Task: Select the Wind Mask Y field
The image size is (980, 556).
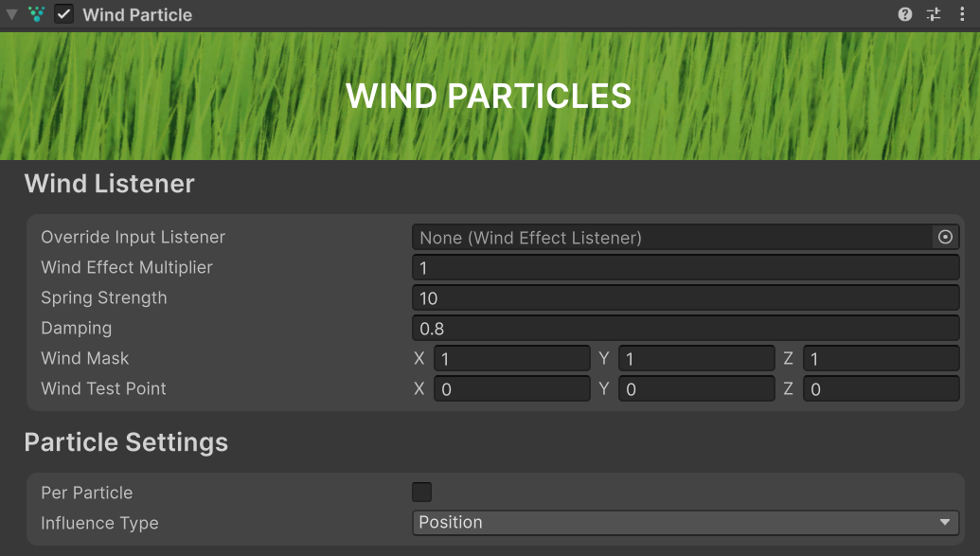Action: pyautogui.click(x=696, y=359)
